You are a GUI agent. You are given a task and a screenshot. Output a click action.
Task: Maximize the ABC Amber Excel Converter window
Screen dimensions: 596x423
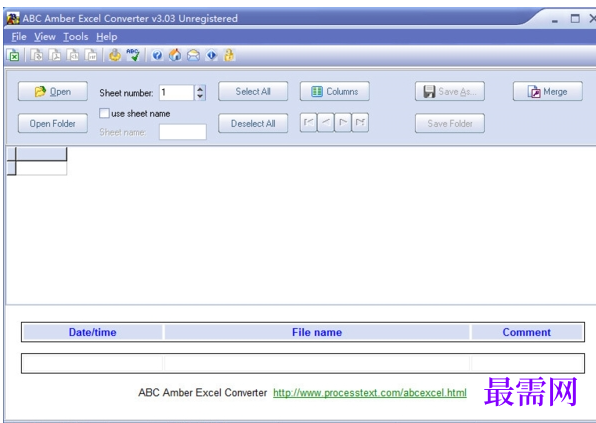(x=575, y=18)
